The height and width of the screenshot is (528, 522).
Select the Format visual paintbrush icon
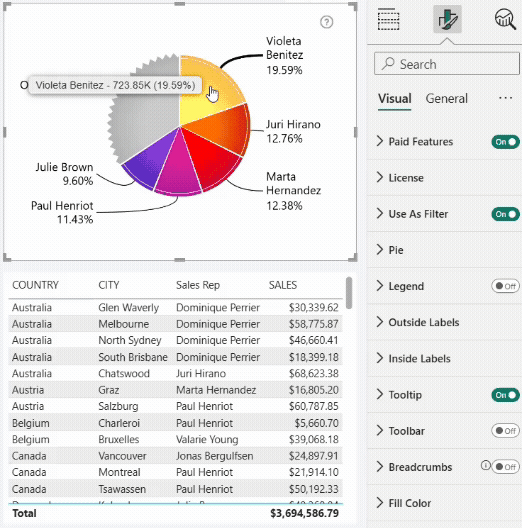click(447, 19)
